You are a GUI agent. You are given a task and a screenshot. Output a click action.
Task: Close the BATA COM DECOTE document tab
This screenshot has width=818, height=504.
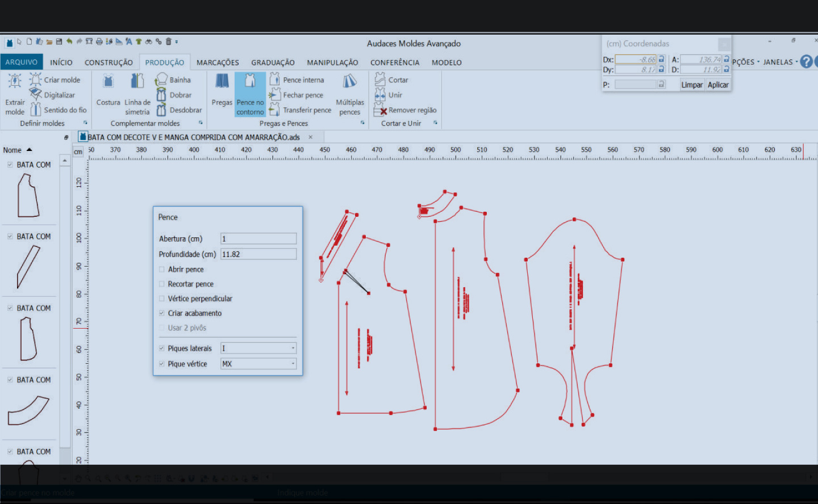pos(310,137)
